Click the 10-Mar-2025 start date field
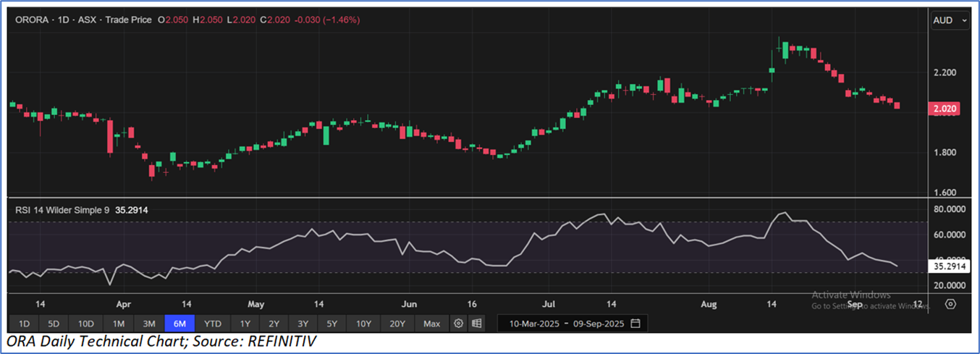This screenshot has width=980, height=354. tap(534, 323)
